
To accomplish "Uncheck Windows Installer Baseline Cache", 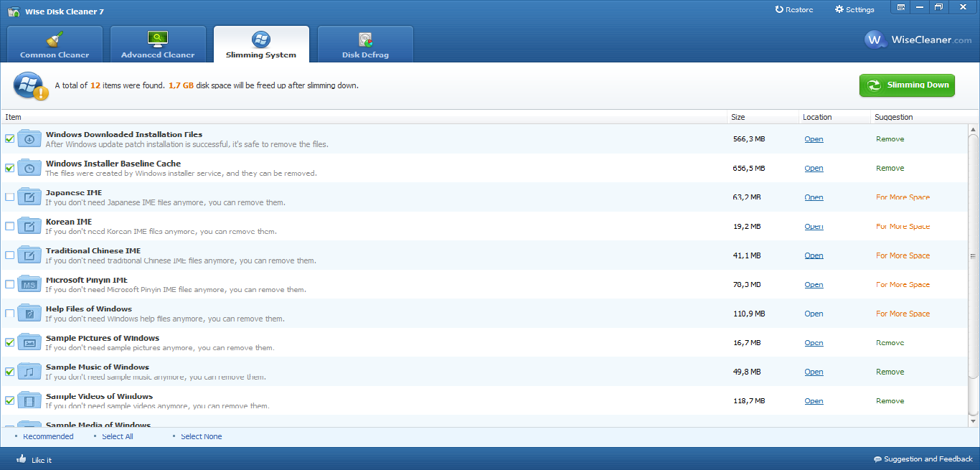I will pos(10,168).
